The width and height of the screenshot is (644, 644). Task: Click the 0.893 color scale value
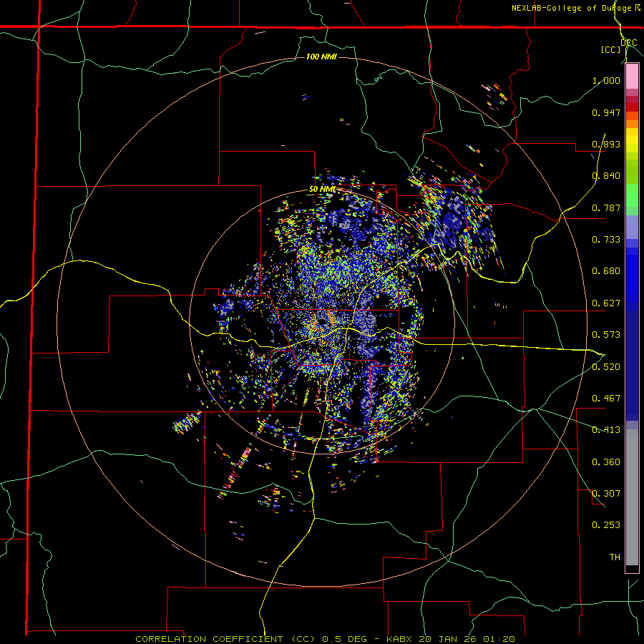point(606,144)
